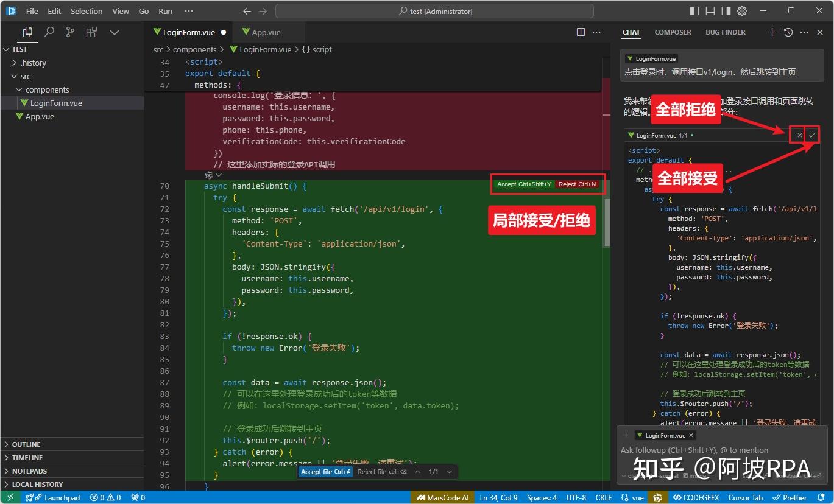Click the Accept file button

325,472
